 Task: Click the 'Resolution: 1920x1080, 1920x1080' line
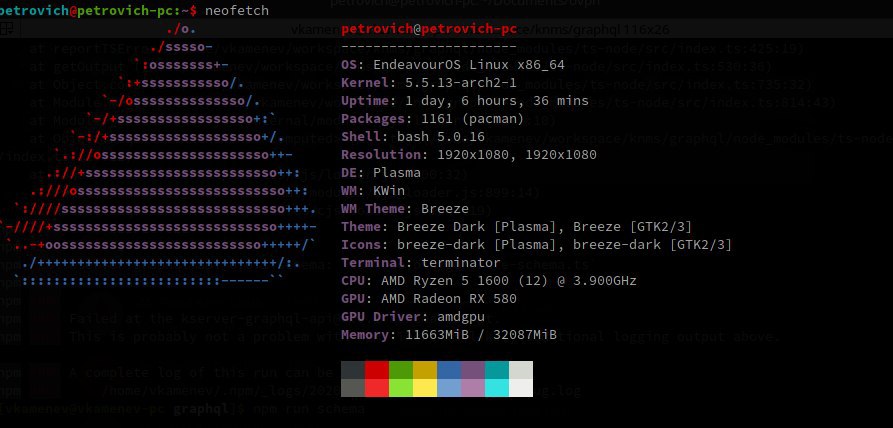pyautogui.click(x=469, y=155)
